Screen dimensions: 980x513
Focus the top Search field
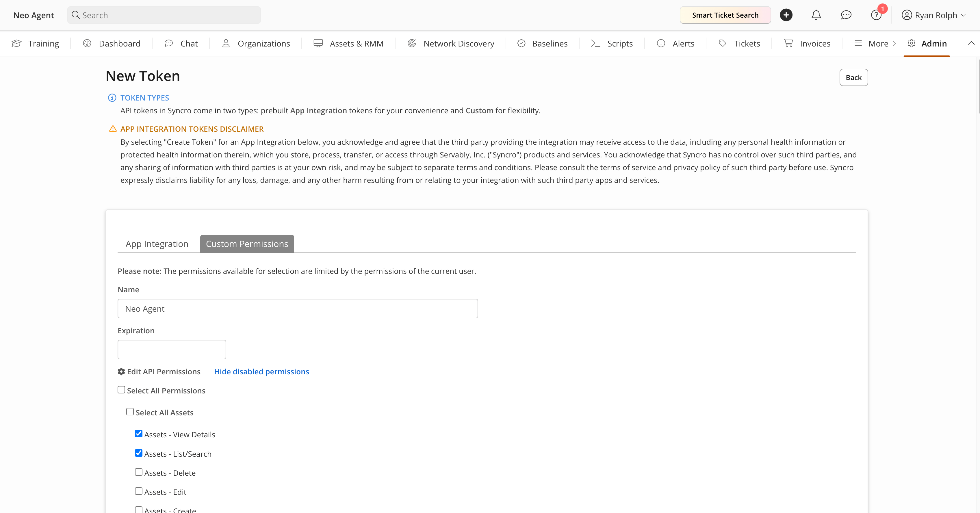[164, 15]
